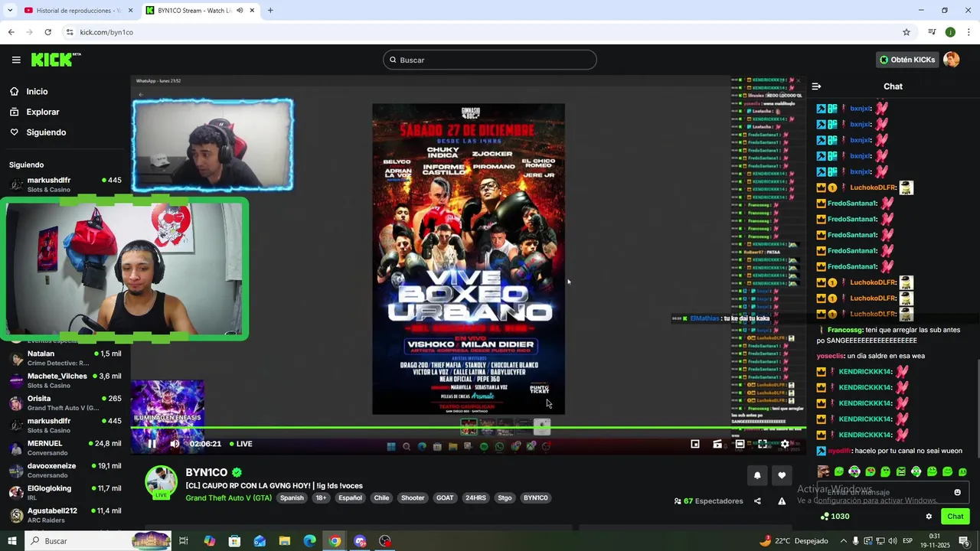This screenshot has height=551, width=980.
Task: Select the 18+ tag
Action: click(x=321, y=498)
